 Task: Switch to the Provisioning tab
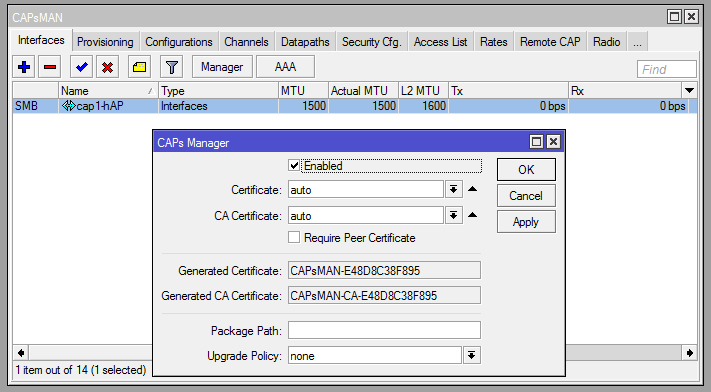click(105, 42)
